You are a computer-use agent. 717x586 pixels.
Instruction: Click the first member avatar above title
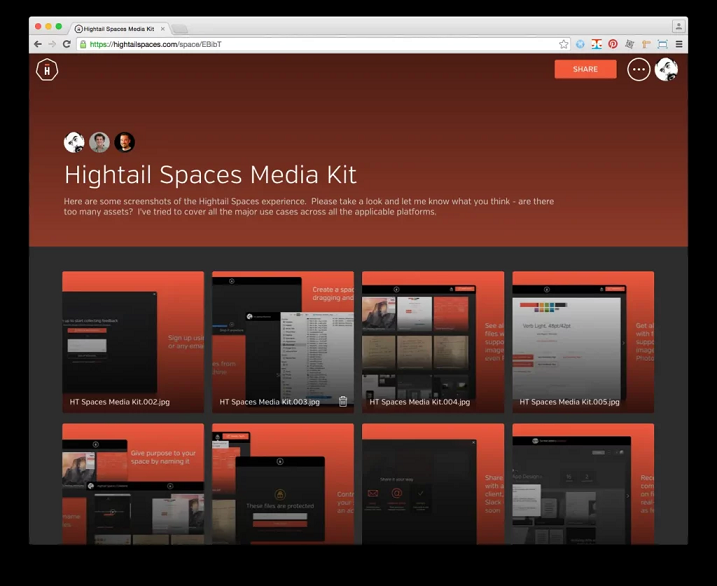coord(74,142)
